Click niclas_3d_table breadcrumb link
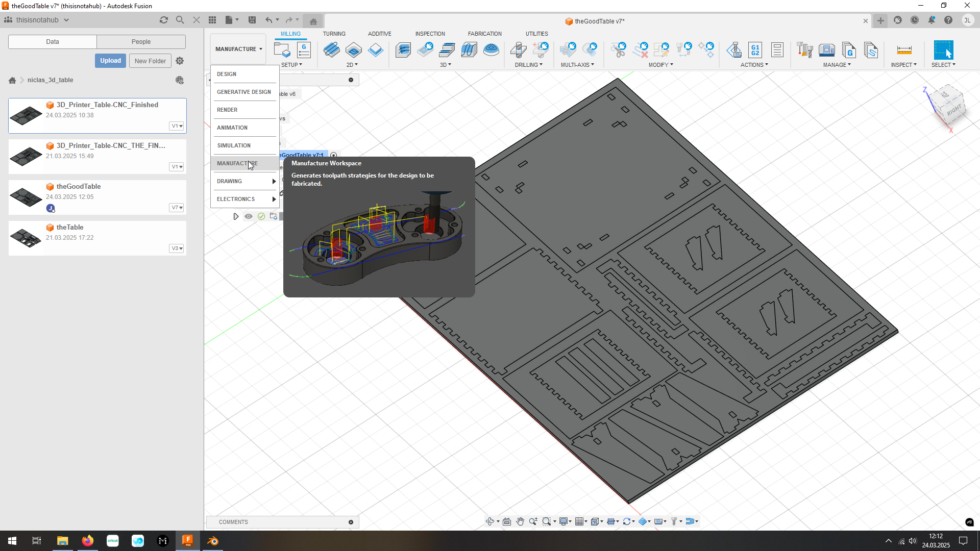The image size is (980, 551). pos(50,80)
